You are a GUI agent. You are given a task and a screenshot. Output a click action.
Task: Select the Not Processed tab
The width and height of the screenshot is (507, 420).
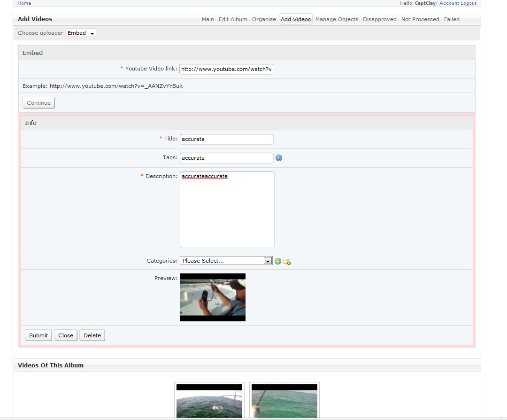pyautogui.click(x=420, y=19)
